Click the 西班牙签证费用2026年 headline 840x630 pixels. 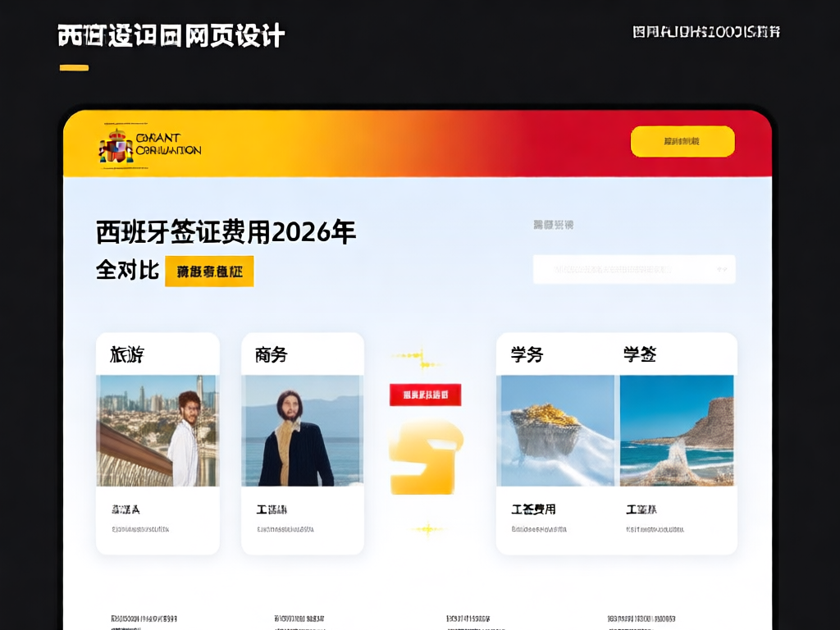pyautogui.click(x=226, y=232)
